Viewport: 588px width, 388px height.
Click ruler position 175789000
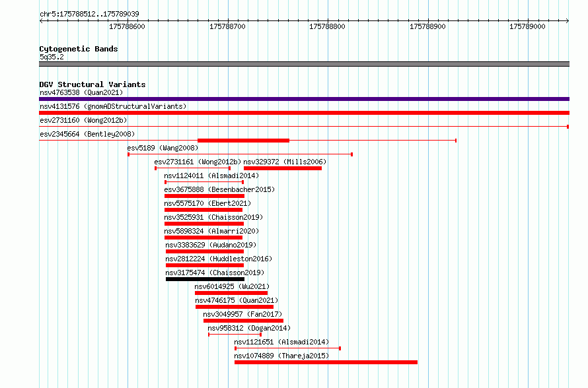point(527,26)
